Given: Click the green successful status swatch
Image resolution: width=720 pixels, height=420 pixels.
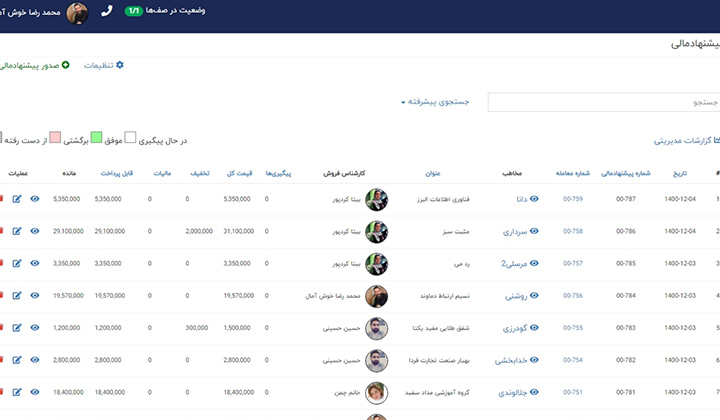Looking at the screenshot, I should click(x=97, y=137).
